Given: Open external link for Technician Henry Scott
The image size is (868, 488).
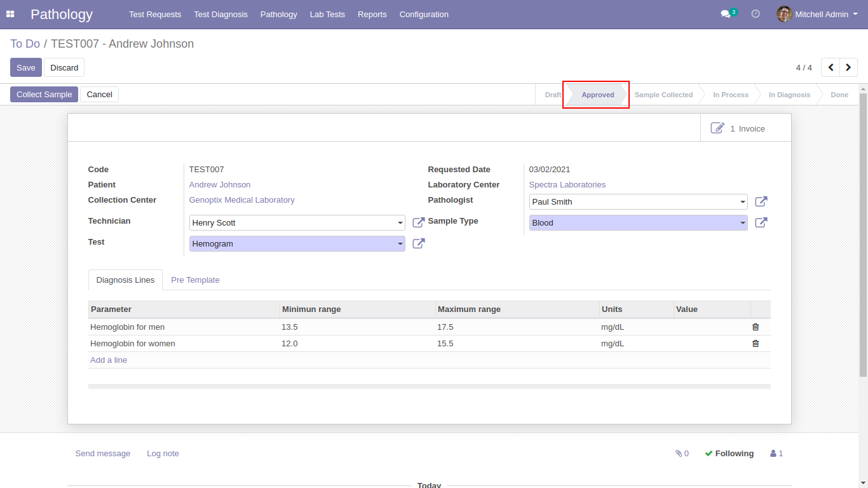Looking at the screenshot, I should tap(419, 222).
